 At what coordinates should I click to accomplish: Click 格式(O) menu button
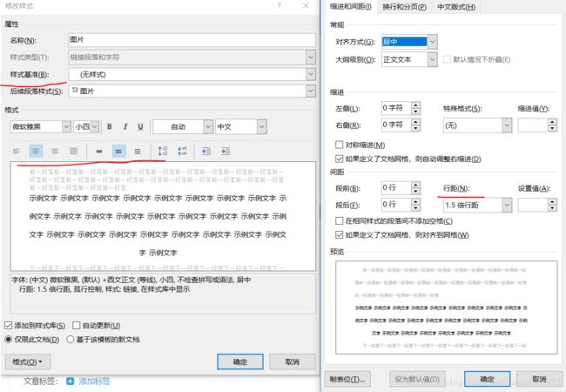(x=28, y=362)
